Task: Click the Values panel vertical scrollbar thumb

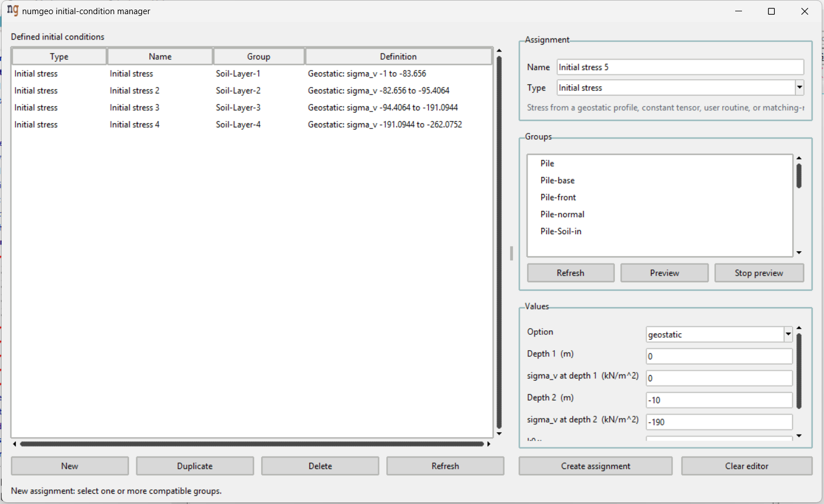Action: (x=799, y=371)
